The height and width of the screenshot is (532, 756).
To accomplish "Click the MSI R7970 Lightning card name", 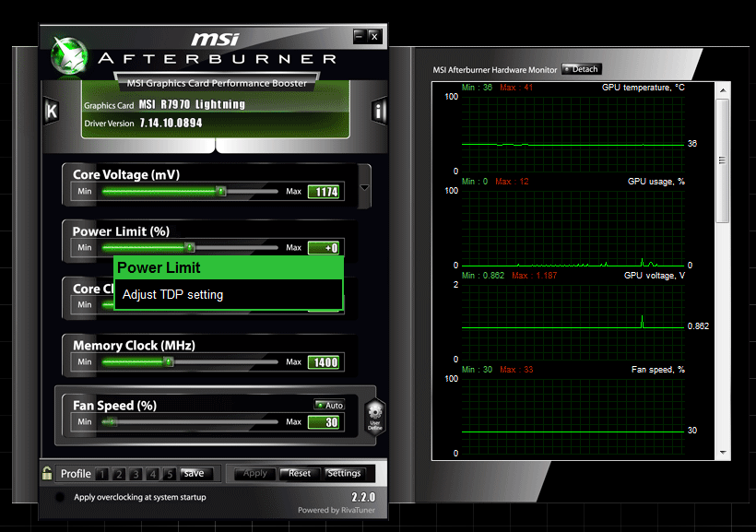I will click(192, 105).
